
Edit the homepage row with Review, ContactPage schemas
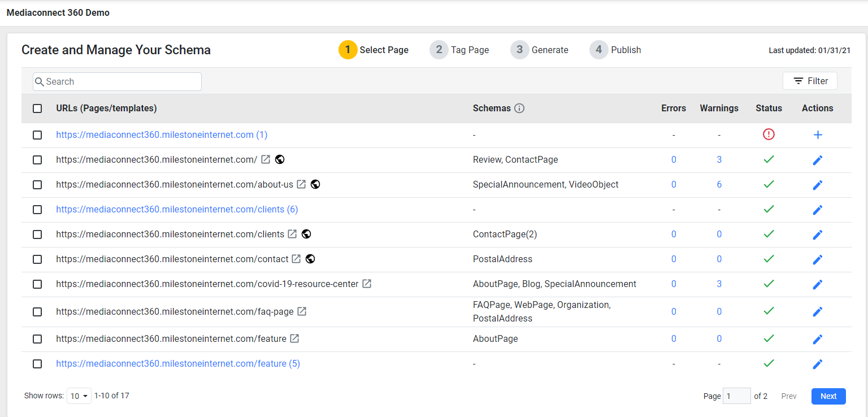point(818,160)
